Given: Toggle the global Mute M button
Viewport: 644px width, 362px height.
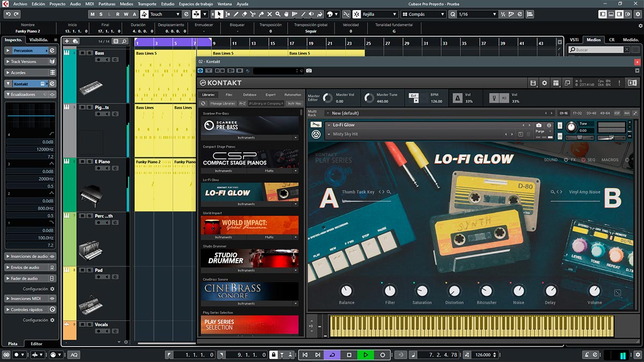Looking at the screenshot, I should (92, 14).
